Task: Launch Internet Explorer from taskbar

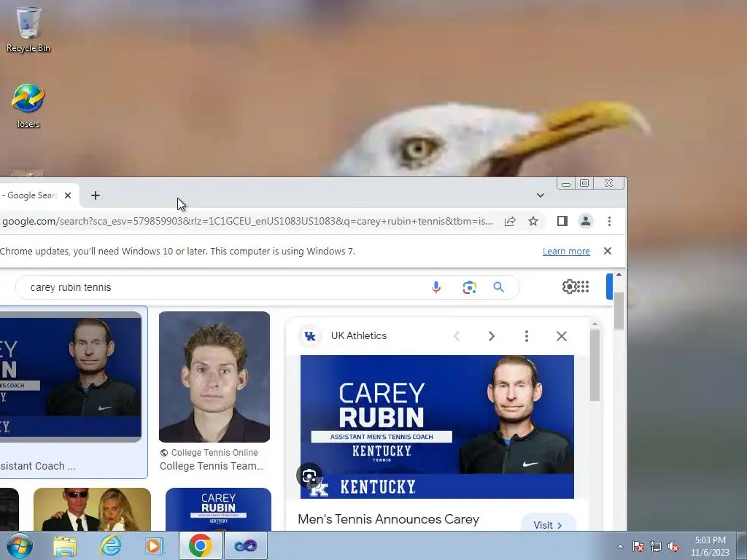Action: coord(111,545)
